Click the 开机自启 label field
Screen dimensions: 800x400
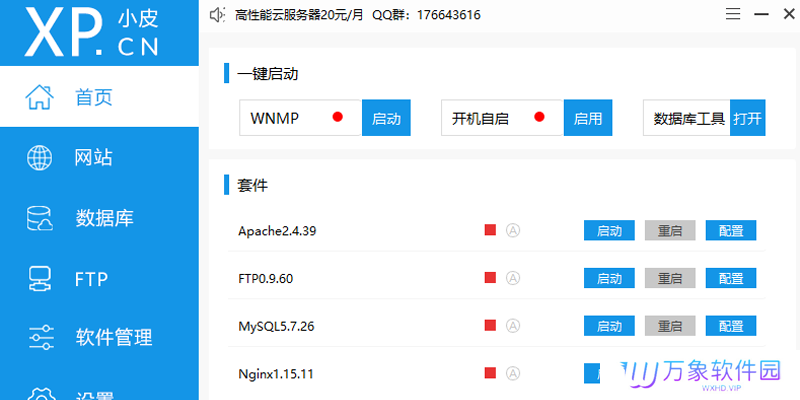(502, 118)
